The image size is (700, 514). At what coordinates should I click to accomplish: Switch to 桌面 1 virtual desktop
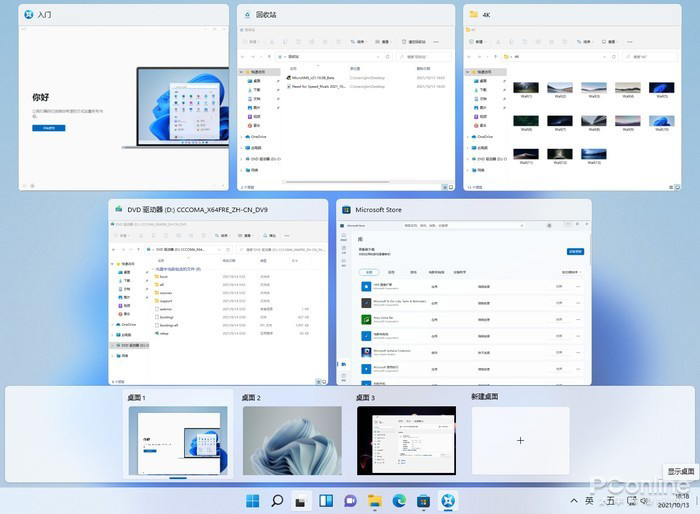(178, 440)
